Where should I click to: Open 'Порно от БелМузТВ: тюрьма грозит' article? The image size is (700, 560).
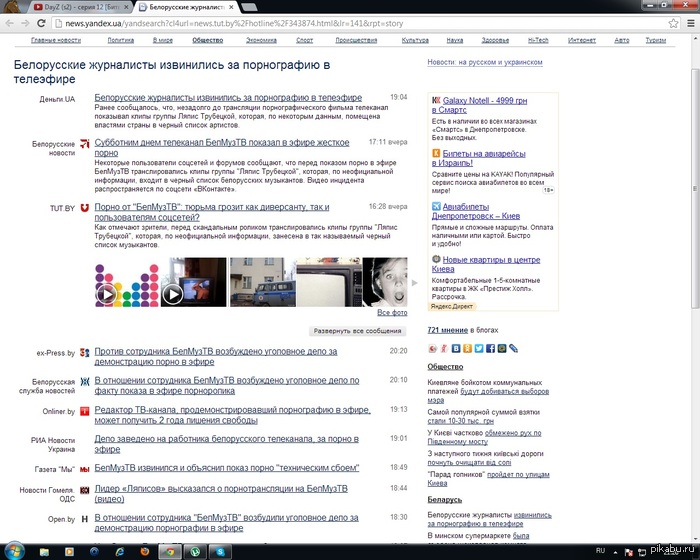(212, 212)
